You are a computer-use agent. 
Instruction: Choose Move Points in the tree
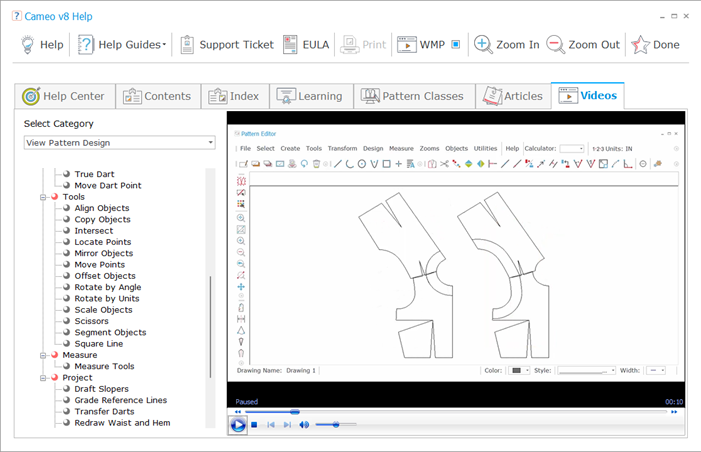99,265
